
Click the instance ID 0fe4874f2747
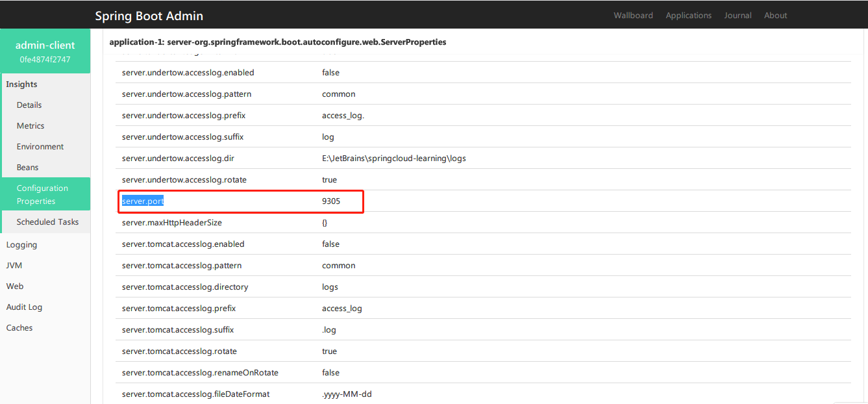tap(45, 60)
